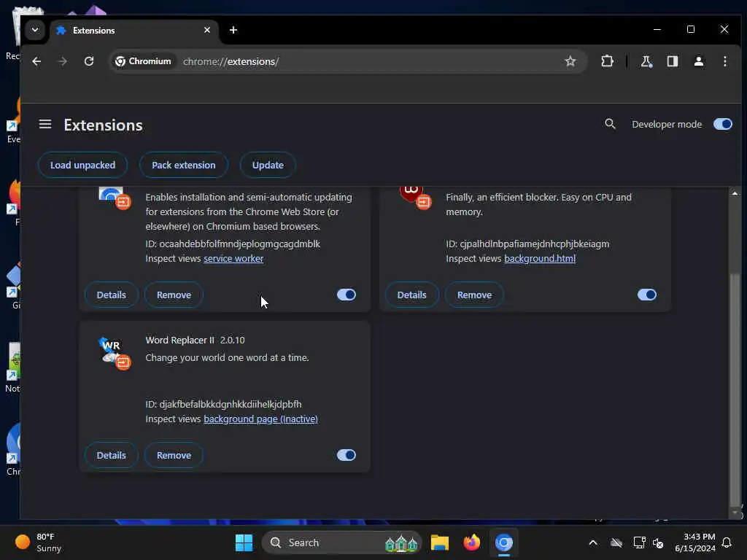Screen dimensions: 747x560
Task: Open the notification bell in the taskbar
Action: coord(727,542)
